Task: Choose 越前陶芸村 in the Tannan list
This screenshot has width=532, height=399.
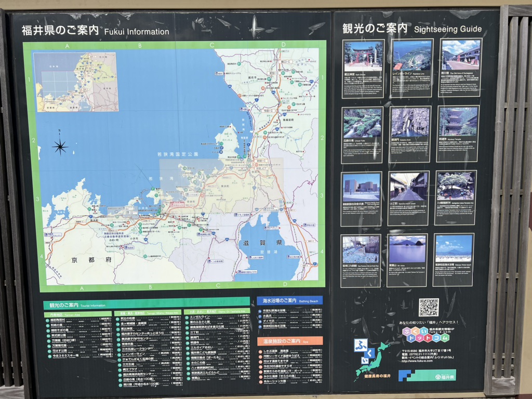Action: click(x=79, y=320)
